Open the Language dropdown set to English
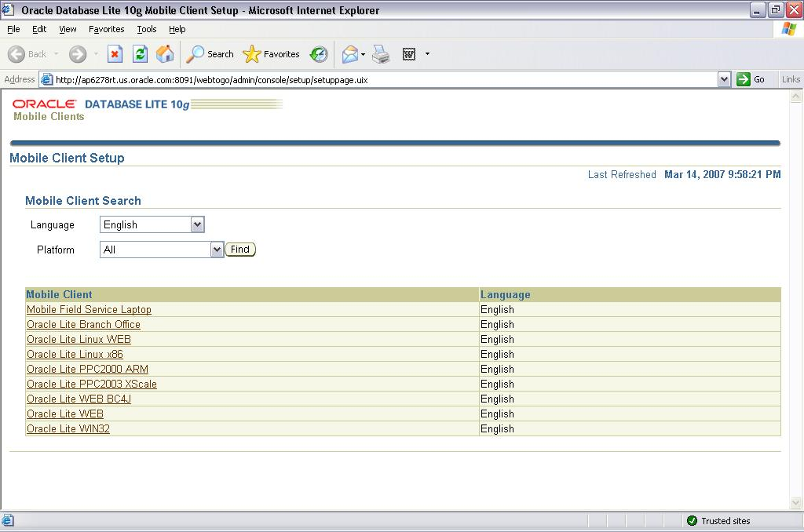The image size is (804, 532). (152, 224)
